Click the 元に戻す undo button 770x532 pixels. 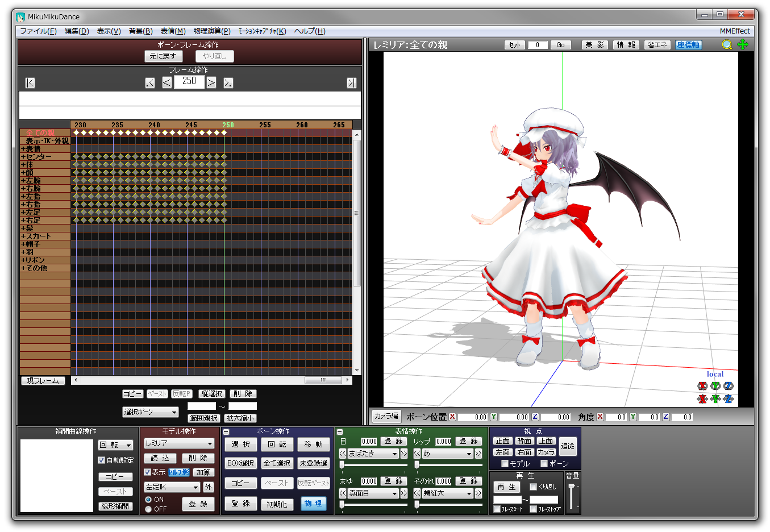point(163,56)
